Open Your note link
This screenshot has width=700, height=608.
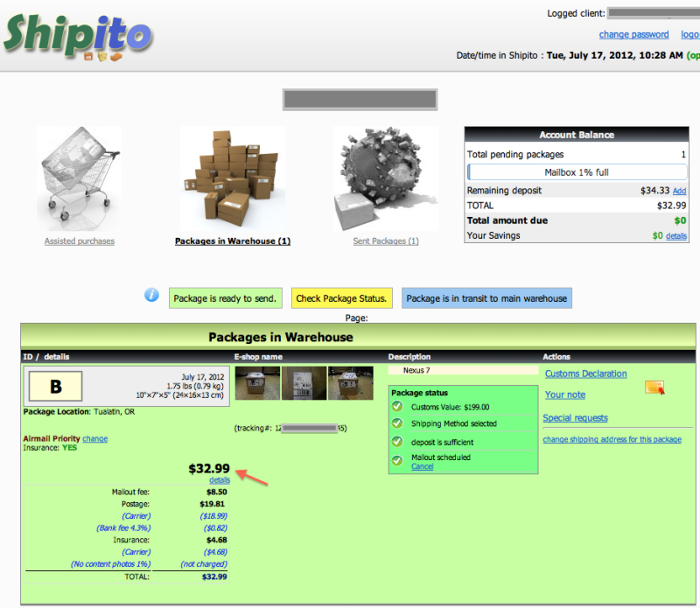tap(565, 395)
